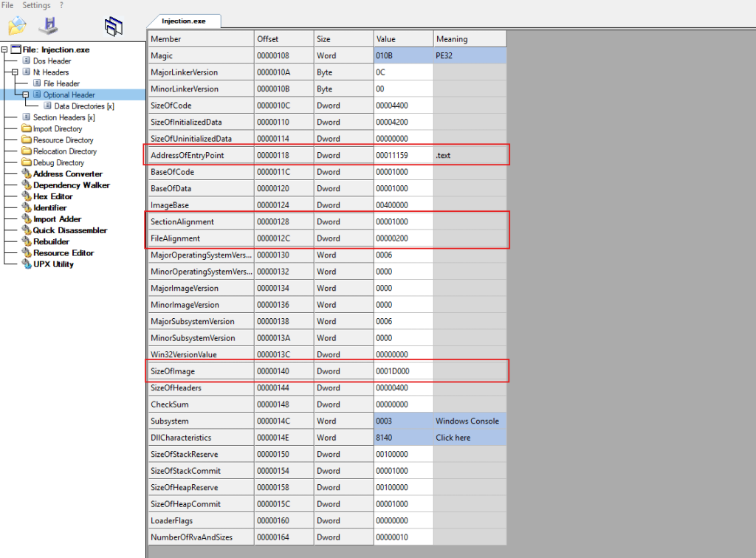Click the 'Click here' DllCharacteristics link
756x558 pixels.
(x=453, y=438)
